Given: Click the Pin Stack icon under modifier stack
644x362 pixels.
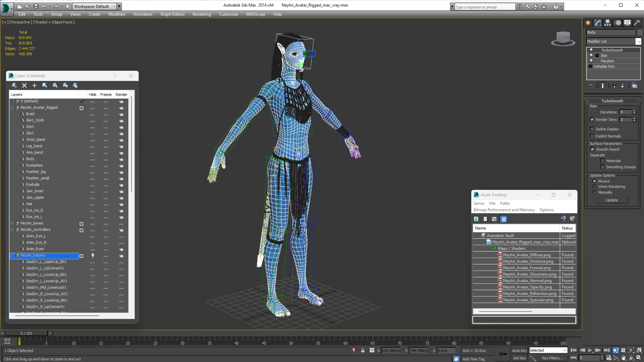Looking at the screenshot, I should point(591,86).
